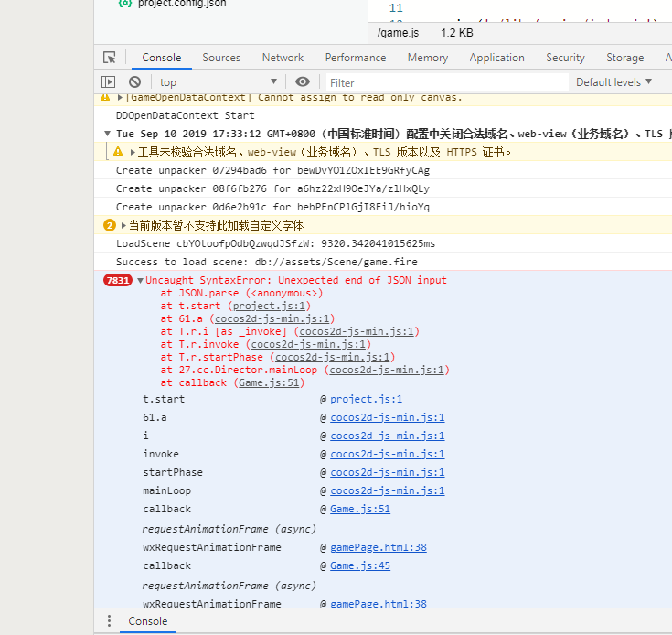Click cocos2d-js-min.js:1 in 'at T.r.startPhase' line

click(332, 357)
